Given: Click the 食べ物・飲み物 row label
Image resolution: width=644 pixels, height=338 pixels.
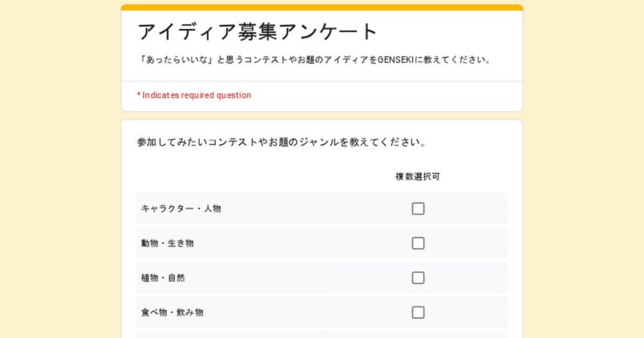Looking at the screenshot, I should tap(172, 312).
